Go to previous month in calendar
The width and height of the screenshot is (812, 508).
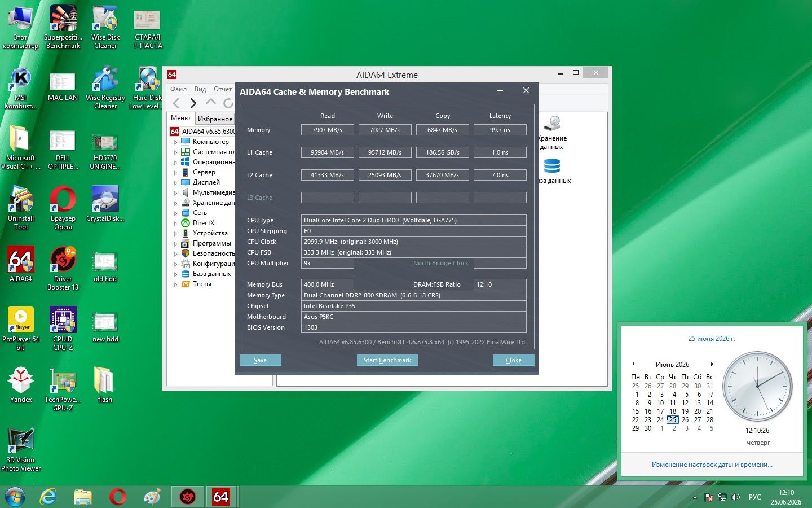coord(633,364)
